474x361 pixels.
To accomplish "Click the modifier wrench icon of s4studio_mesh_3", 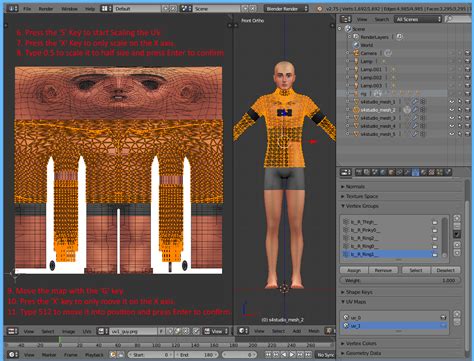I will pos(415,118).
